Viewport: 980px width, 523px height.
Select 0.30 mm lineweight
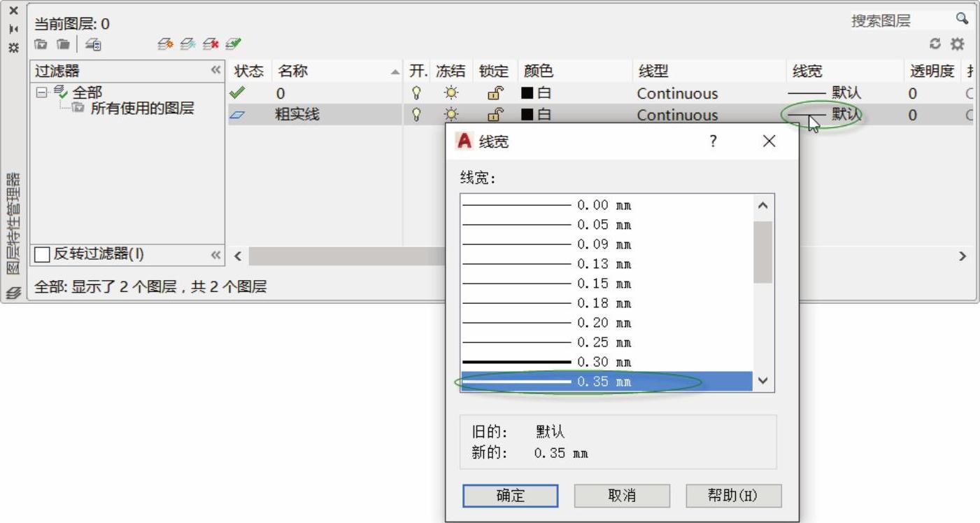coord(606,362)
